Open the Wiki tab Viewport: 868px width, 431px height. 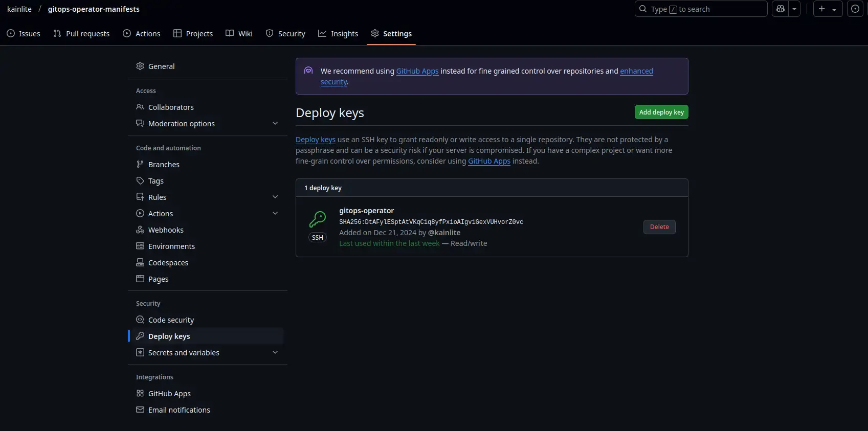(x=239, y=34)
